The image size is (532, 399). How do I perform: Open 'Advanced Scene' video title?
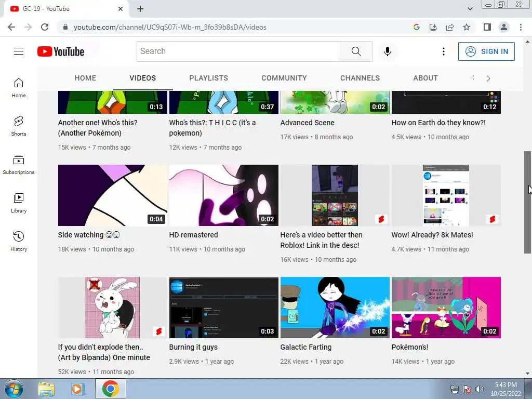click(307, 123)
